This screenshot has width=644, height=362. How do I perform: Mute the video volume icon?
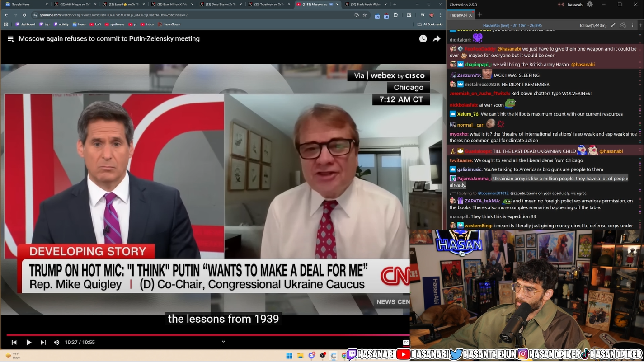click(56, 343)
